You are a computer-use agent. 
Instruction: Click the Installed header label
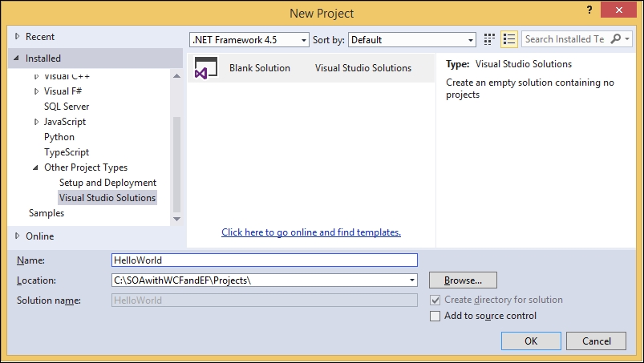[x=43, y=58]
